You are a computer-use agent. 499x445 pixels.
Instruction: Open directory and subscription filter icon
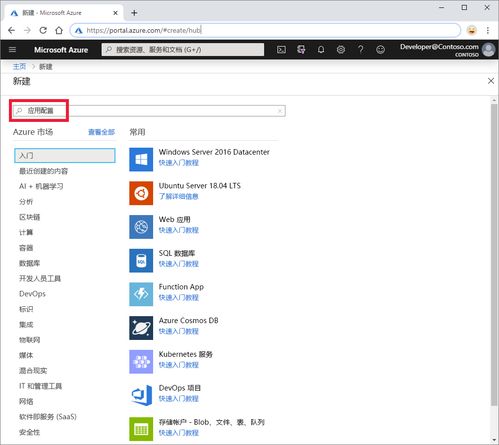[x=301, y=50]
